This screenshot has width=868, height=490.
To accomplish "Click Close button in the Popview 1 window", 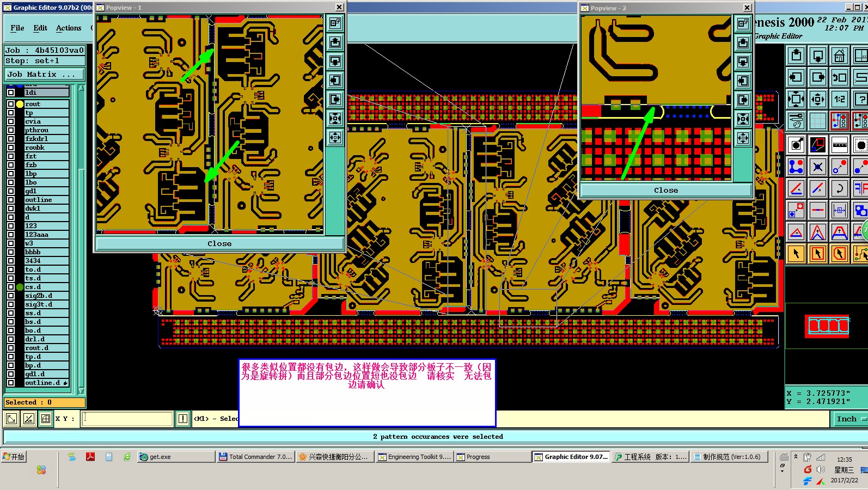I will click(219, 243).
